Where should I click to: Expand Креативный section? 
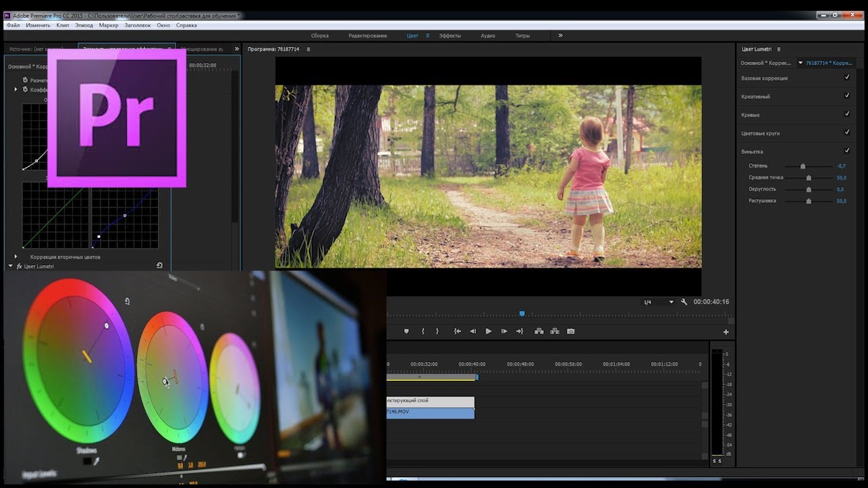[x=755, y=96]
